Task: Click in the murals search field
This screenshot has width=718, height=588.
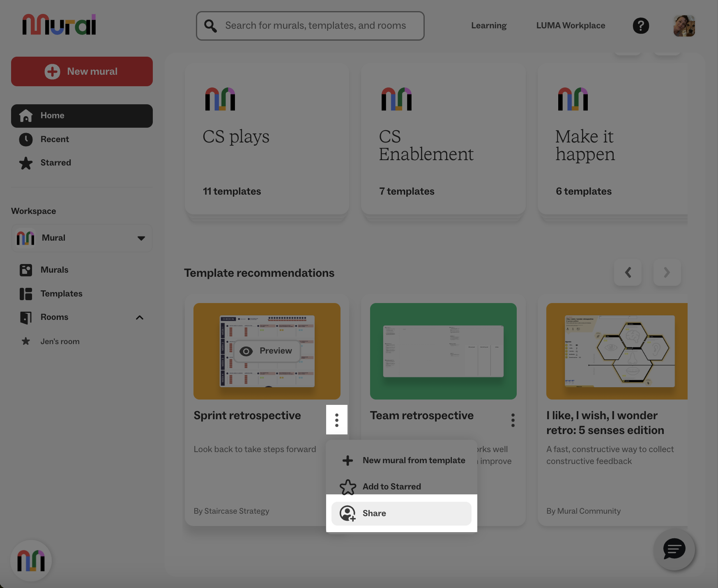Action: [x=310, y=26]
